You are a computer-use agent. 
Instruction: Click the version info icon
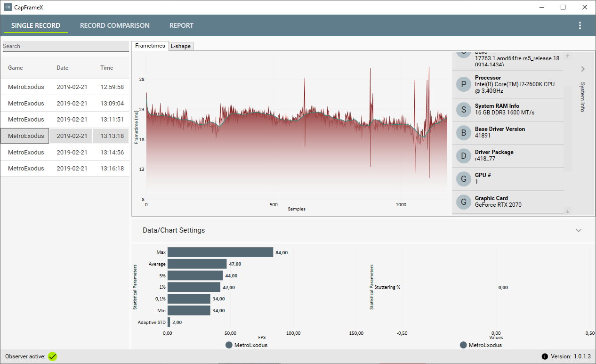545,356
